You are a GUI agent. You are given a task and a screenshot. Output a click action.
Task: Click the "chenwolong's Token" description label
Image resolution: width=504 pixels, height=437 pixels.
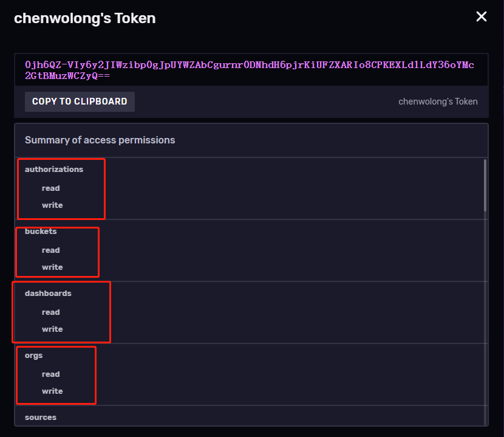pyautogui.click(x=438, y=102)
